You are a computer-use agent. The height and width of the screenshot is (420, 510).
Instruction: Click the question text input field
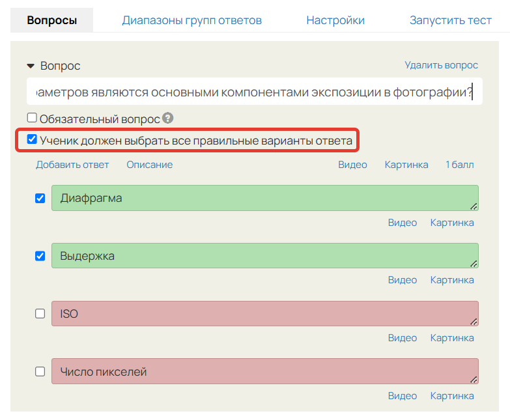tap(255, 91)
